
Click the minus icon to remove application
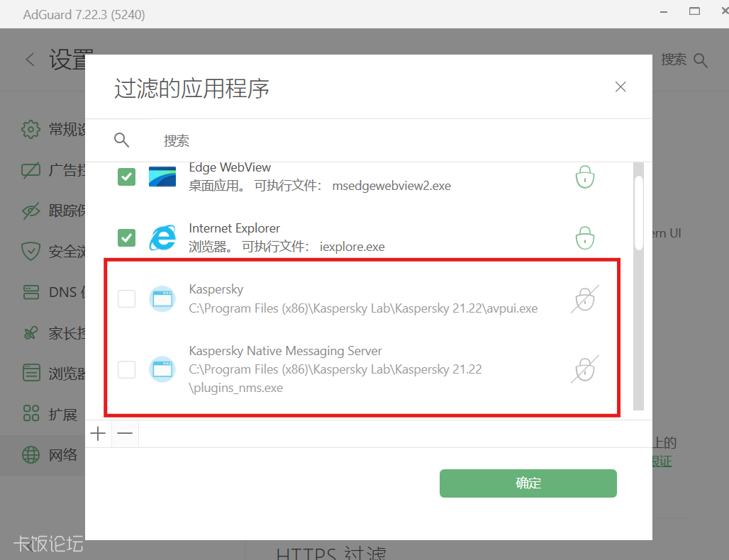tap(125, 434)
